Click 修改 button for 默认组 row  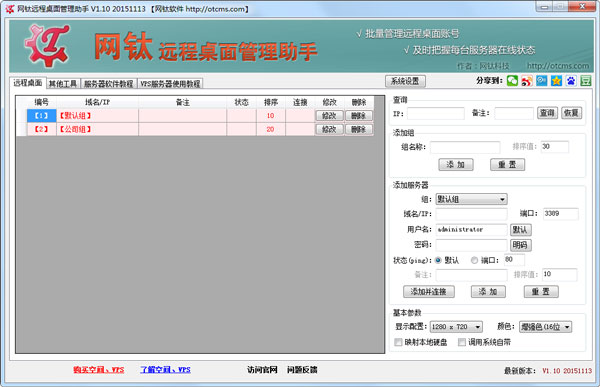click(329, 116)
